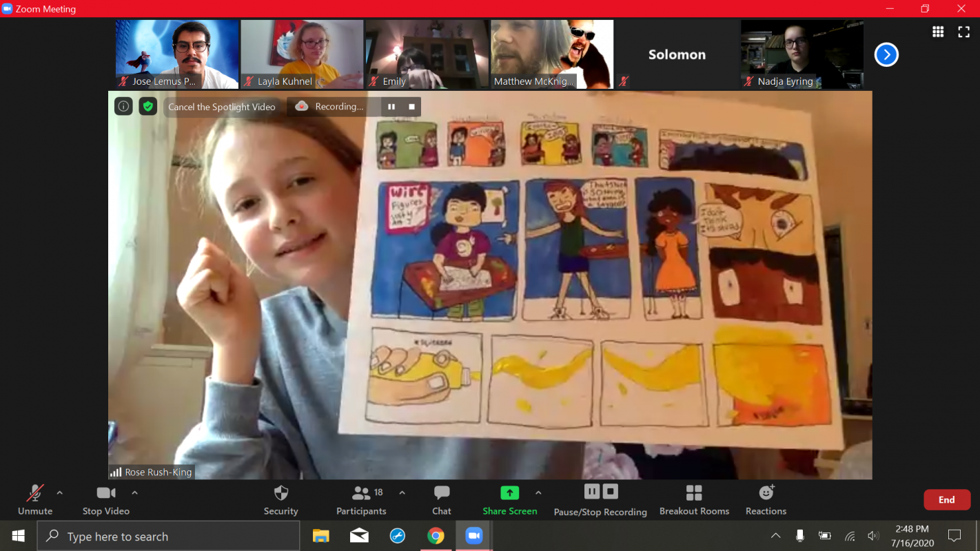This screenshot has width=980, height=551.
Task: Click the meeting information icon
Action: click(x=123, y=106)
